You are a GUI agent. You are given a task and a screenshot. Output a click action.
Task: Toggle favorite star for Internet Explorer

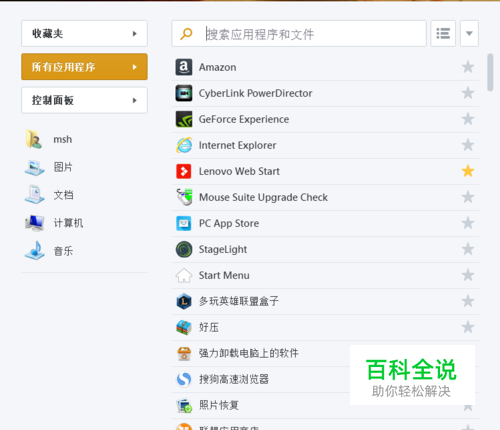click(x=468, y=145)
